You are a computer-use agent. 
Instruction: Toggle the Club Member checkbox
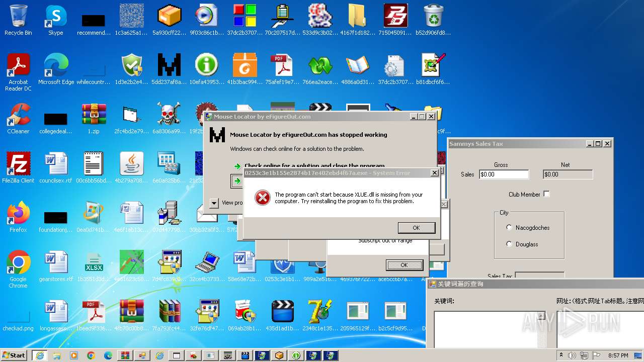(546, 194)
